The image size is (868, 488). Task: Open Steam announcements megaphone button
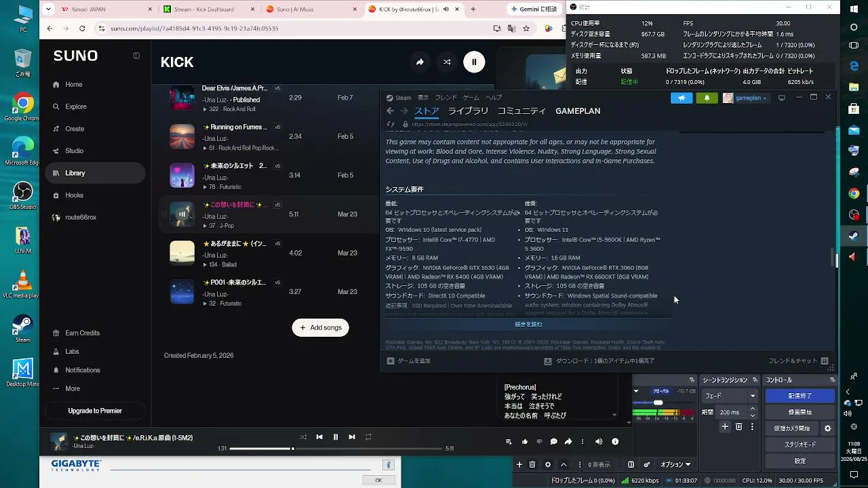682,98
